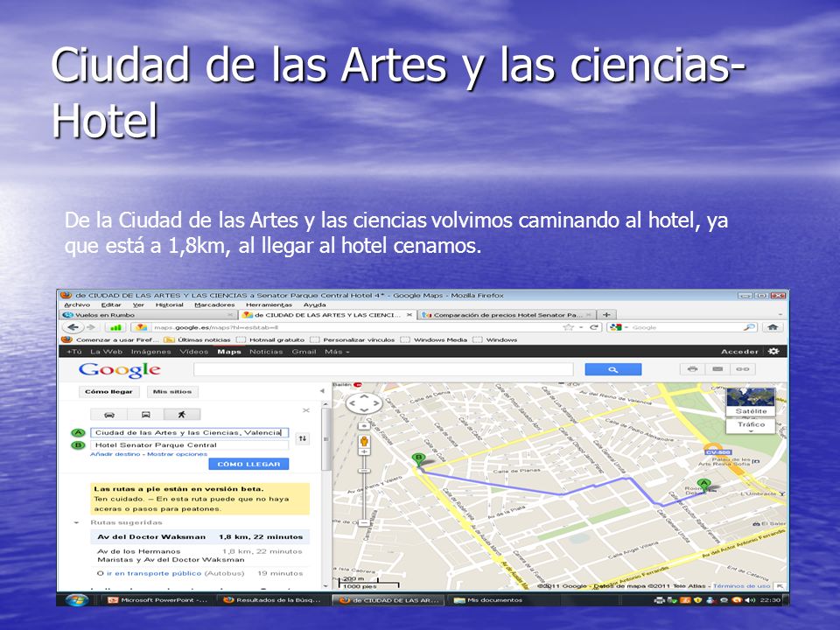
Task: Click Términos de uso link on map
Action: tap(741, 586)
